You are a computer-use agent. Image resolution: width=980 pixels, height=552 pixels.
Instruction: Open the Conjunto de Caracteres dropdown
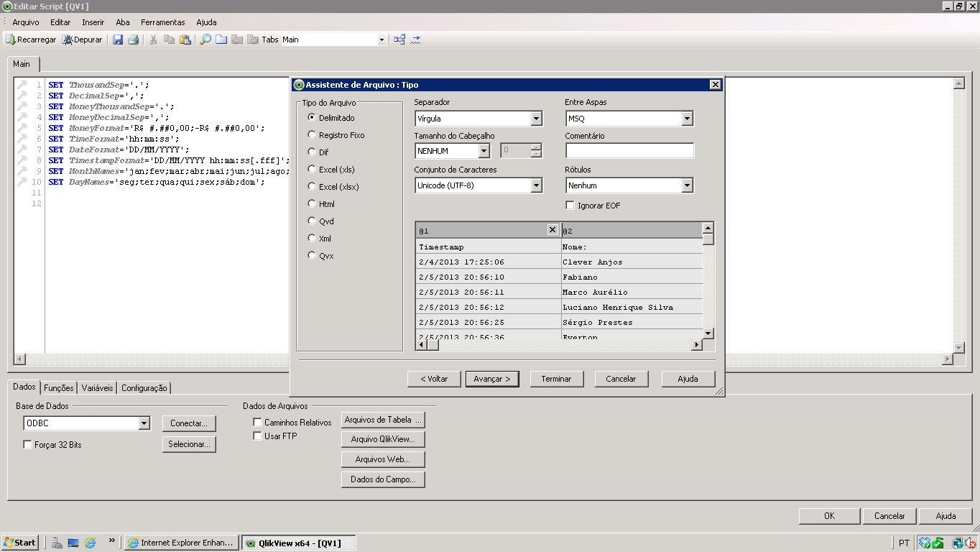point(536,185)
